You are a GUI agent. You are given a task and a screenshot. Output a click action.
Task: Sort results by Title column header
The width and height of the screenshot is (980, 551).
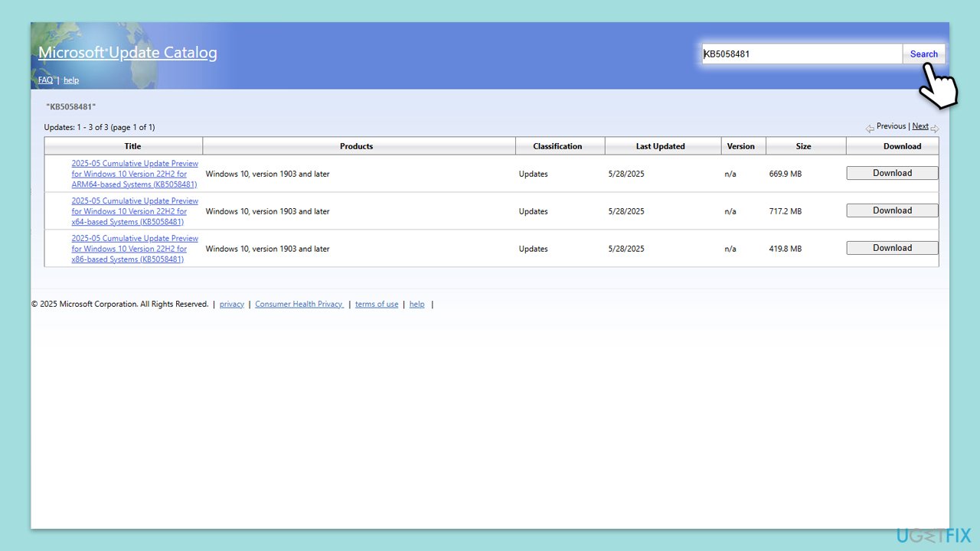(x=132, y=146)
